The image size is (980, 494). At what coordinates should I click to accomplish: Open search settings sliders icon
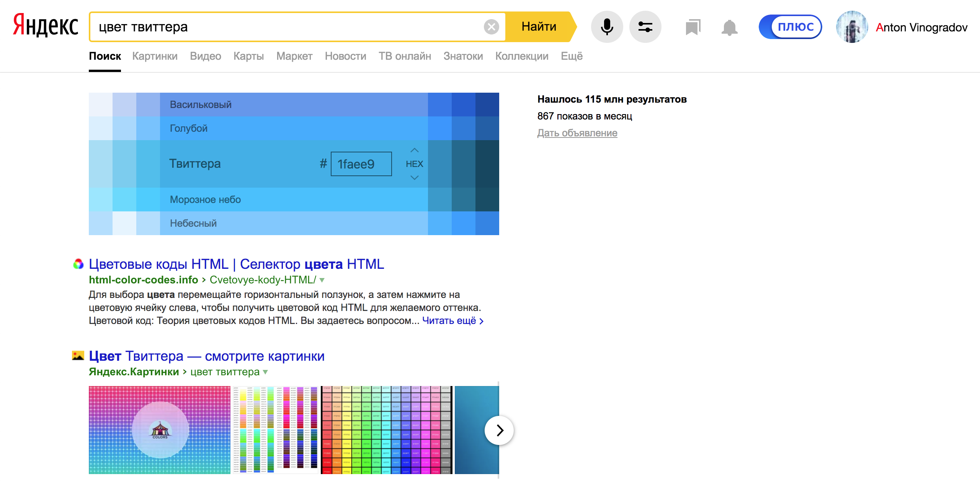pyautogui.click(x=645, y=27)
